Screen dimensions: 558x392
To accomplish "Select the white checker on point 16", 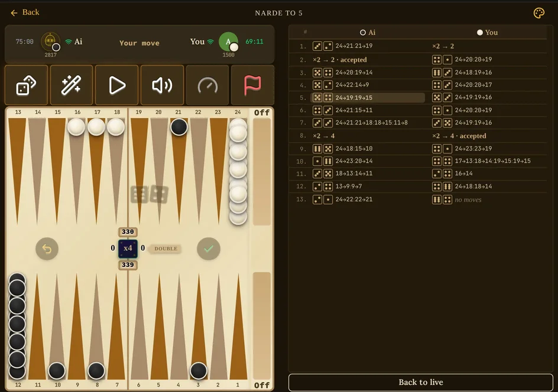I will click(76, 127).
